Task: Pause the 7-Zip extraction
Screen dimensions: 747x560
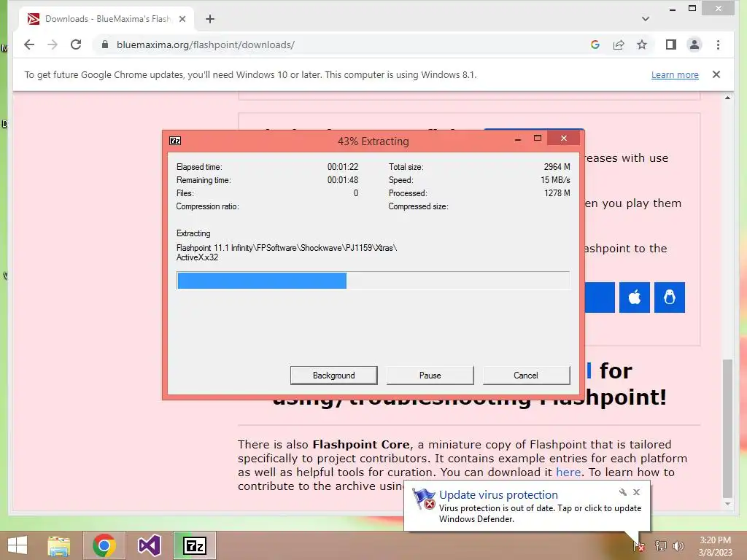Action: [430, 376]
